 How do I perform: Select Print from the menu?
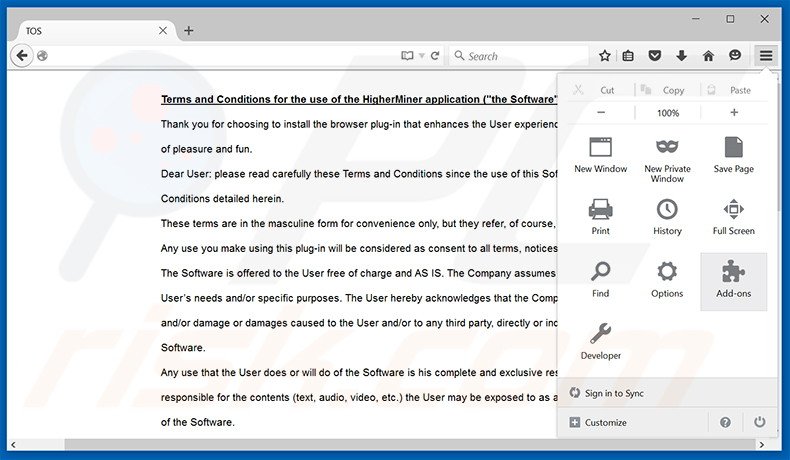coord(601,218)
